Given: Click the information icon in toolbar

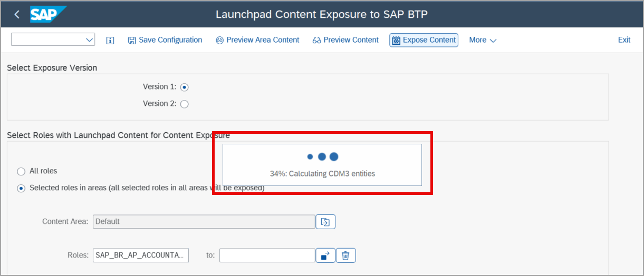Looking at the screenshot, I should [x=110, y=40].
